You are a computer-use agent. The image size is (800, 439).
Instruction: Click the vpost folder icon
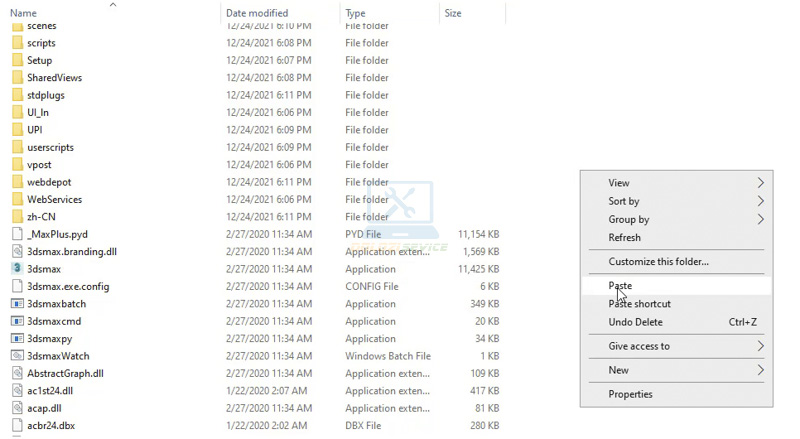[17, 164]
